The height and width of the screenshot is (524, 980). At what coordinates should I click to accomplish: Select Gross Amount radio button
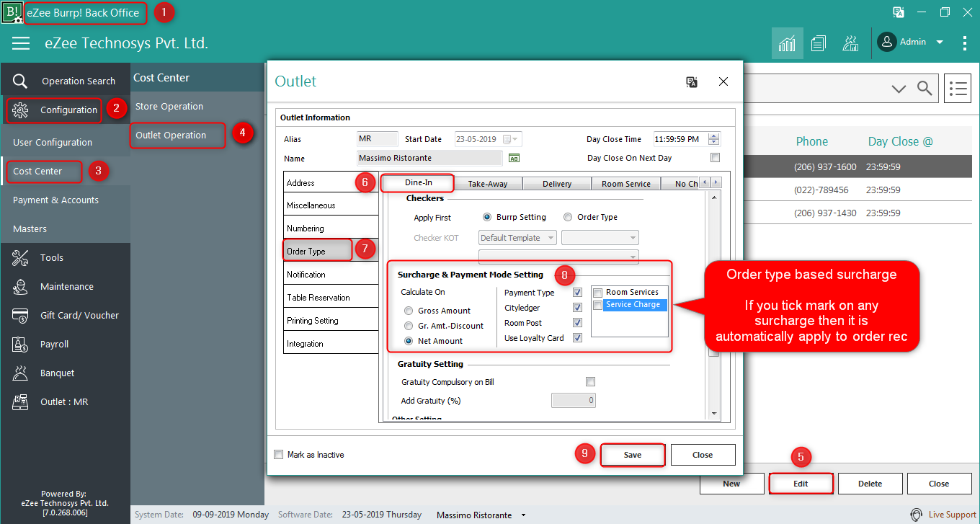(409, 311)
